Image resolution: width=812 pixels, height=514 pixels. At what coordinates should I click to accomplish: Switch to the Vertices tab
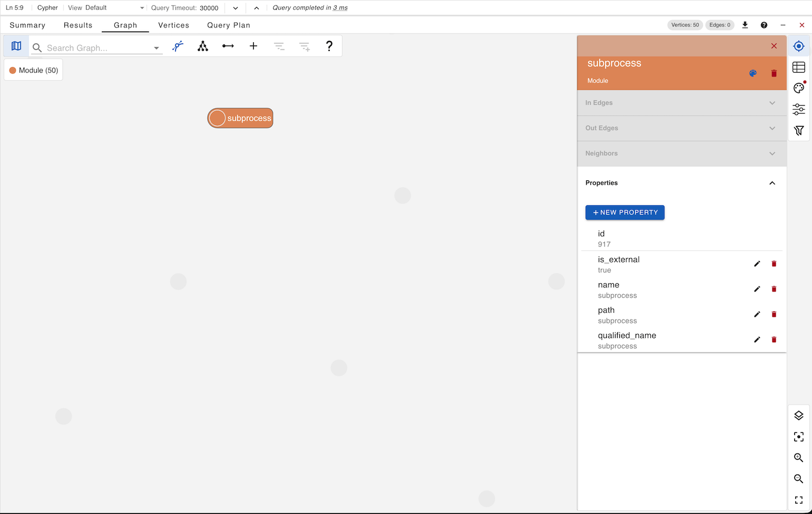174,25
